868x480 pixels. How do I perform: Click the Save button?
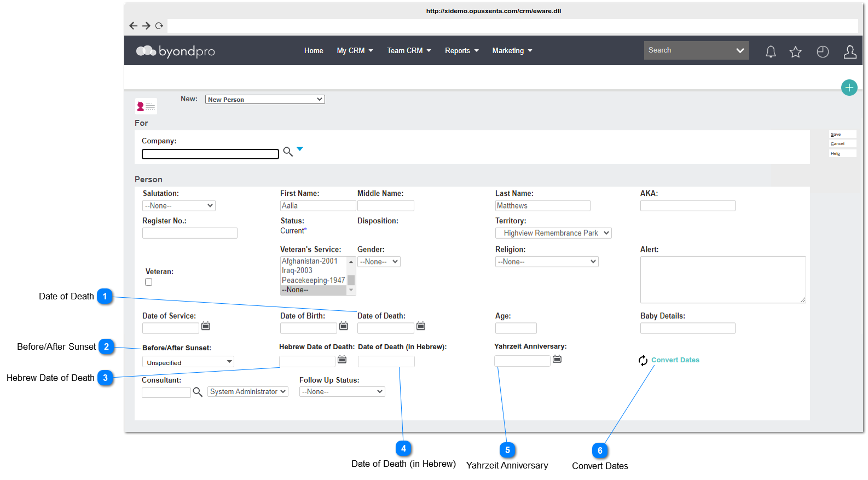click(842, 135)
